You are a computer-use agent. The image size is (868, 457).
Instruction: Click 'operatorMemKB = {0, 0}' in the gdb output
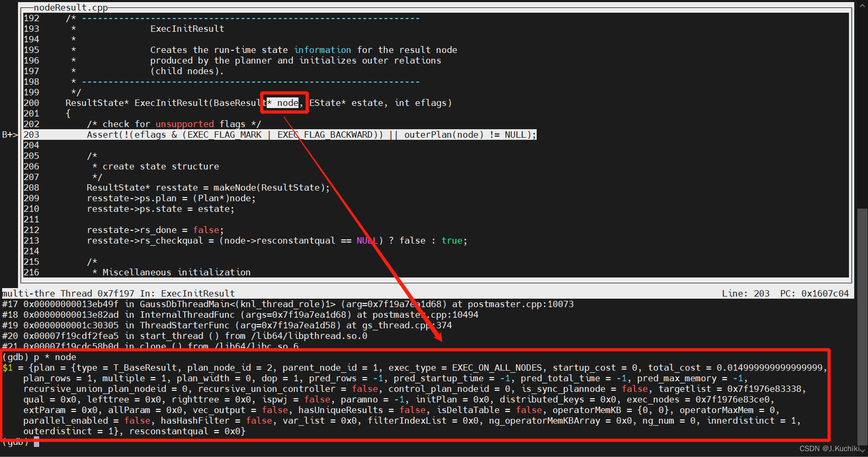tap(613, 410)
